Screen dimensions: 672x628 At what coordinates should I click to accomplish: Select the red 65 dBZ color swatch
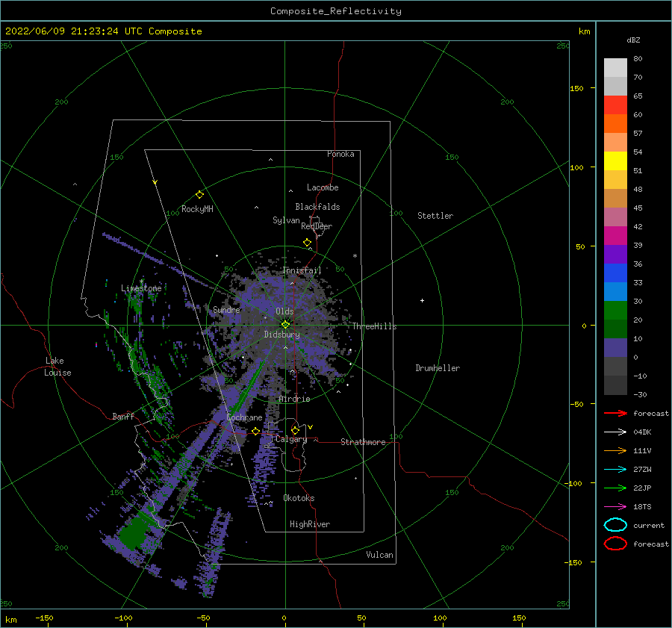click(615, 105)
